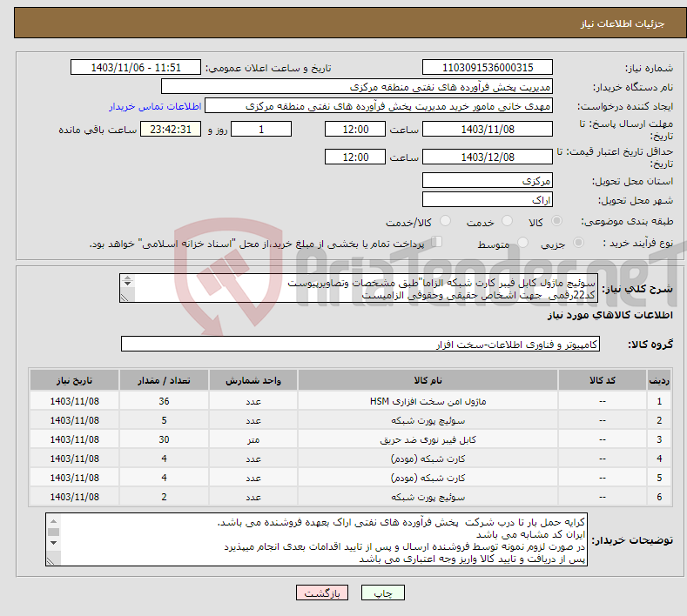Click the up arrow of buyer notes scrollbar
687x616 pixels.
coord(53,521)
